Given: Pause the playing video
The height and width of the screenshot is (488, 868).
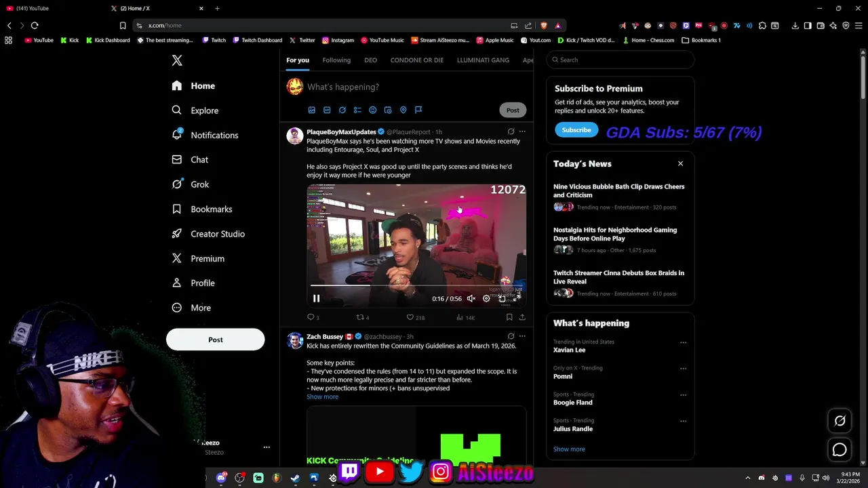Looking at the screenshot, I should (316, 298).
